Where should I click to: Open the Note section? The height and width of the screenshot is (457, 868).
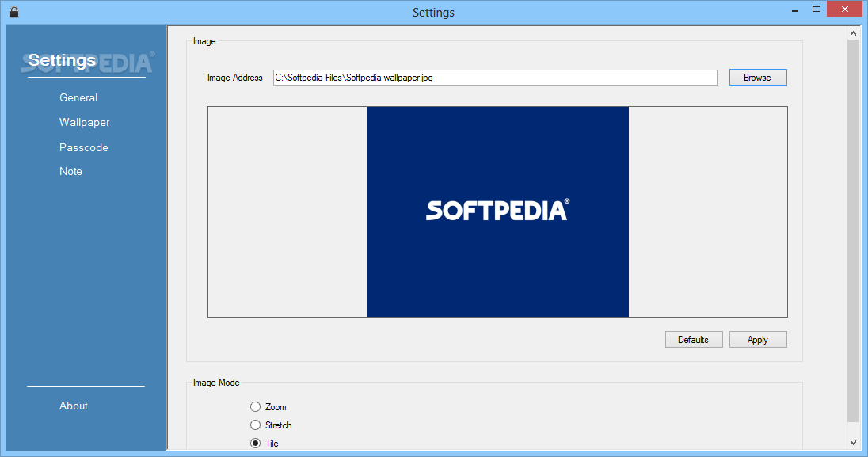70,171
